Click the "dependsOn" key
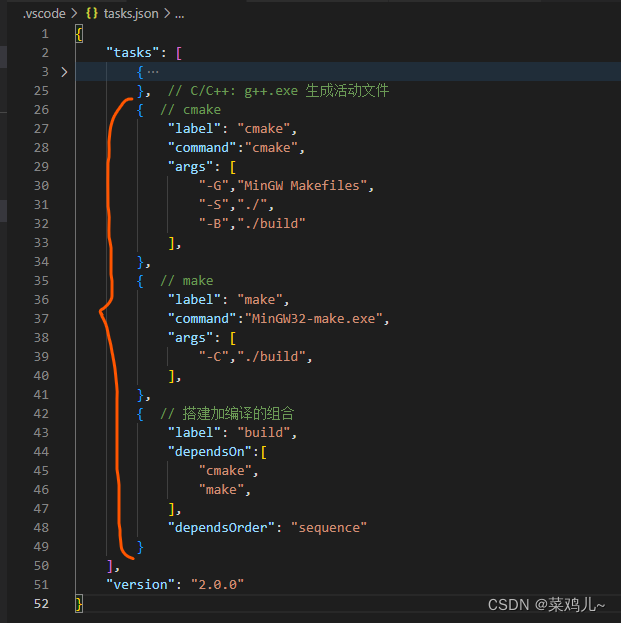Viewport: 621px width, 623px height. pyautogui.click(x=210, y=452)
